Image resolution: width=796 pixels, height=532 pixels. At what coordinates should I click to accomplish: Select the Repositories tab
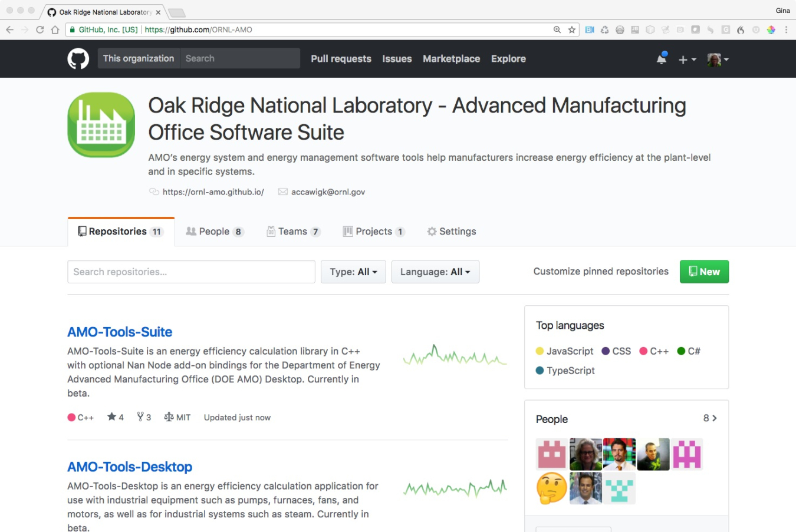tap(121, 232)
